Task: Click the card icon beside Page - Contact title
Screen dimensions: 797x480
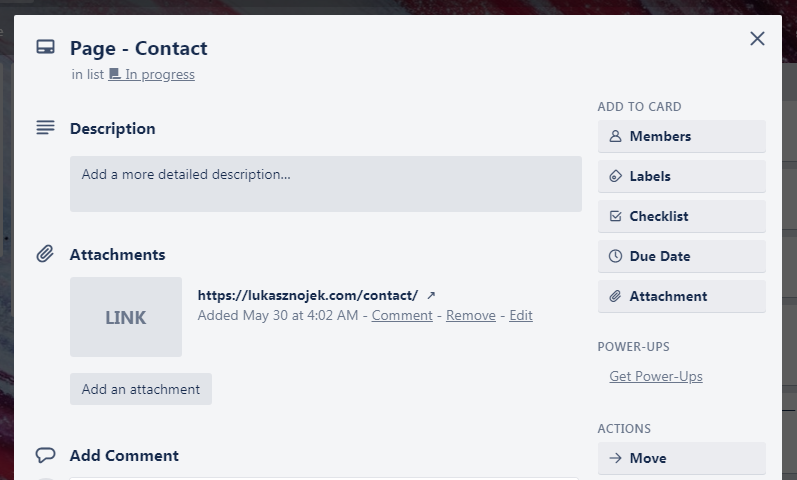Action: coord(46,47)
